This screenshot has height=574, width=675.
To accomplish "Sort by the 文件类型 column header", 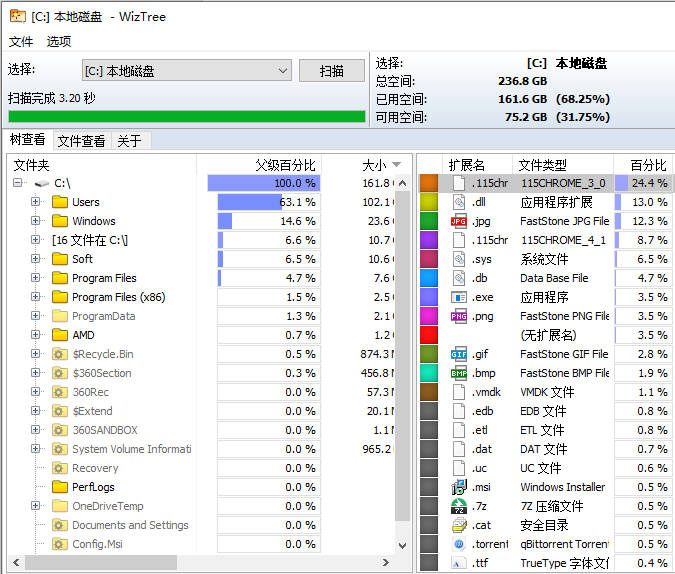I will click(x=563, y=165).
